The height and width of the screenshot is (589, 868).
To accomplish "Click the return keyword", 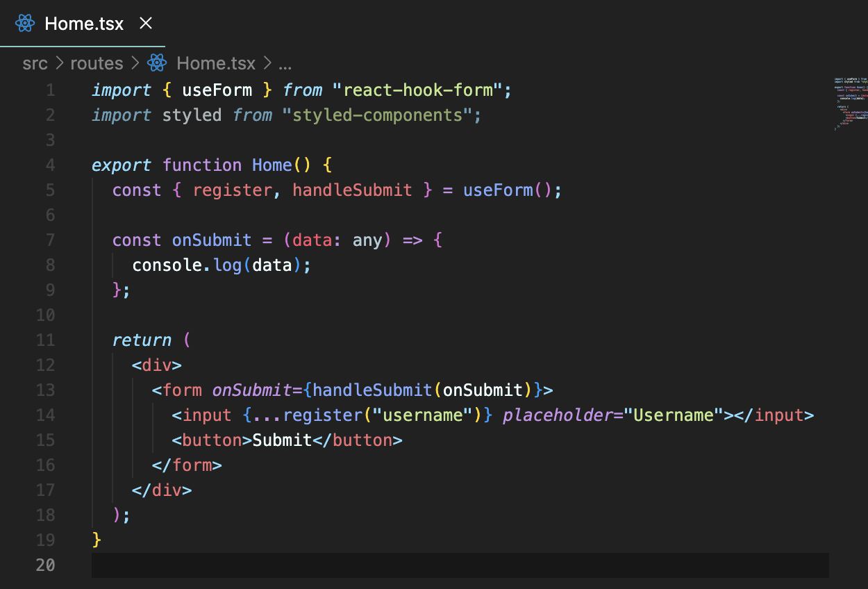I will click(142, 340).
